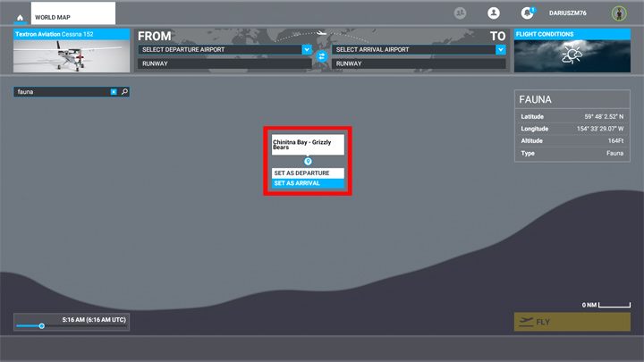The image size is (644, 362).
Task: Click the Chinitna Bay map marker pin
Action: coord(308,161)
